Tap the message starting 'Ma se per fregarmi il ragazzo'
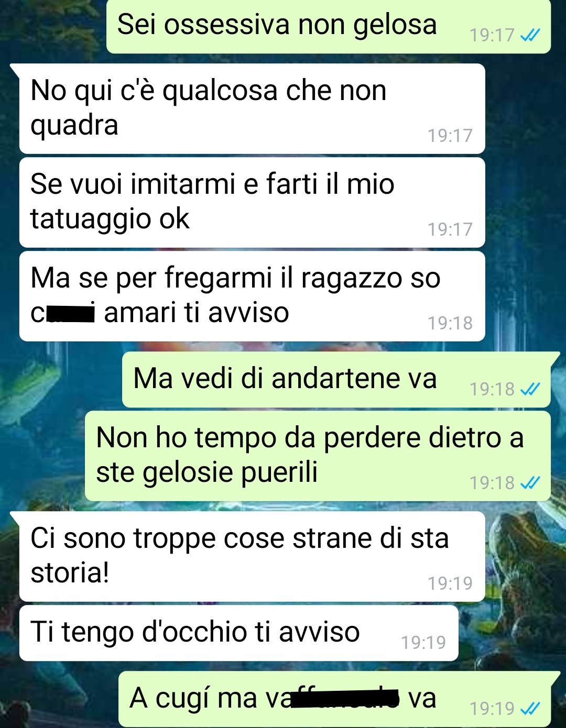Screen dimensions: 566x728 [x=252, y=296]
